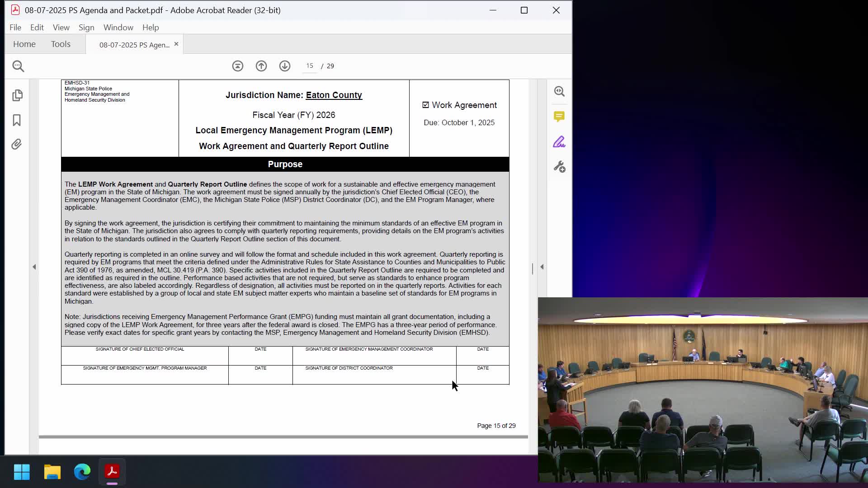Click the zoom magnifier tool in right pane

click(559, 92)
